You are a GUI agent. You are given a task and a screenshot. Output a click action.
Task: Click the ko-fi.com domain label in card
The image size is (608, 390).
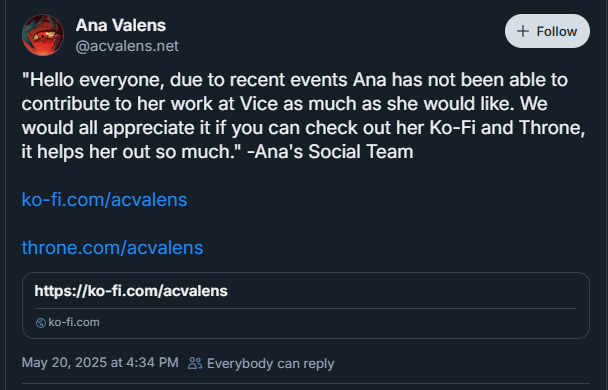click(x=74, y=322)
